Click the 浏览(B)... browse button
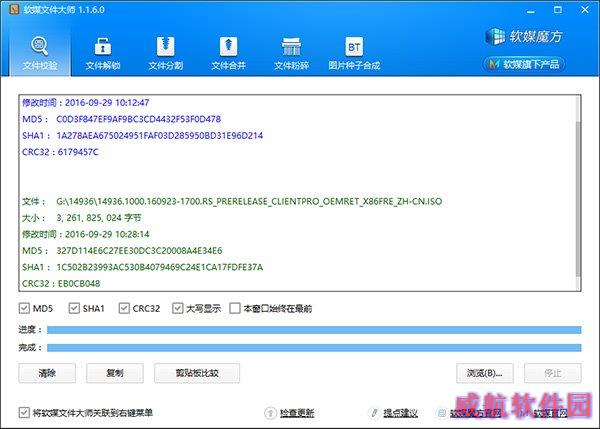 click(x=484, y=373)
